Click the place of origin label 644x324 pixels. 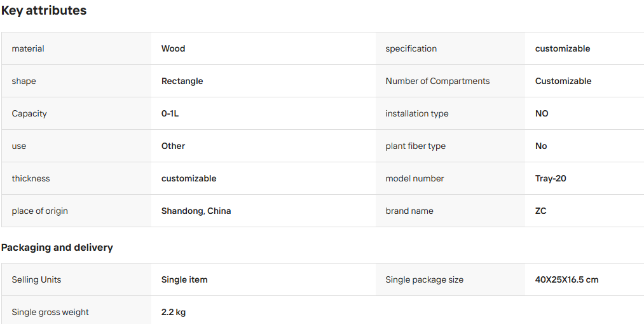(40, 211)
